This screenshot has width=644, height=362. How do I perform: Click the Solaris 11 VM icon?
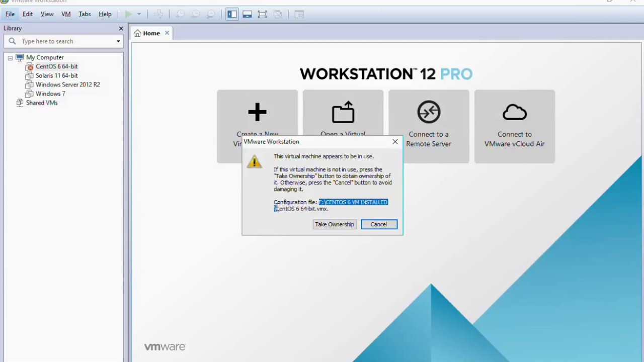(x=29, y=75)
